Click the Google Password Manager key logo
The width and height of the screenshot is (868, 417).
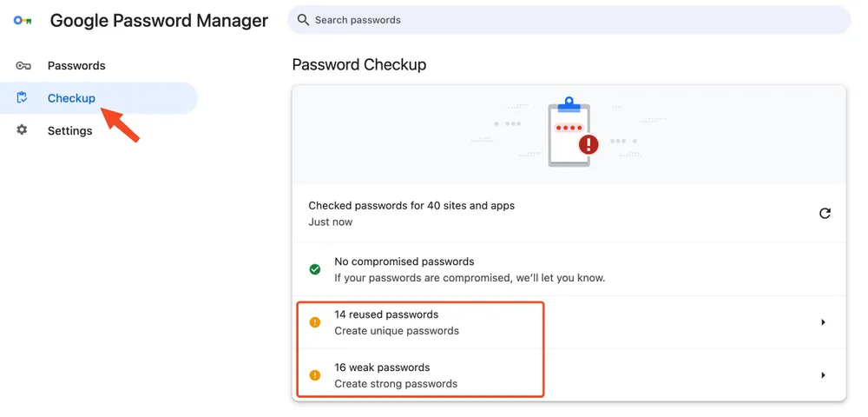coord(23,21)
